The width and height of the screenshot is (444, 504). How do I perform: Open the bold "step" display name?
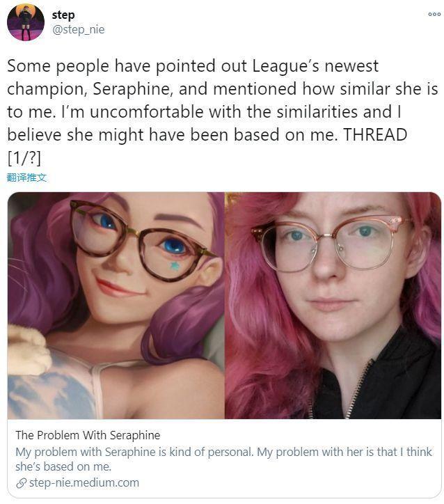63,15
